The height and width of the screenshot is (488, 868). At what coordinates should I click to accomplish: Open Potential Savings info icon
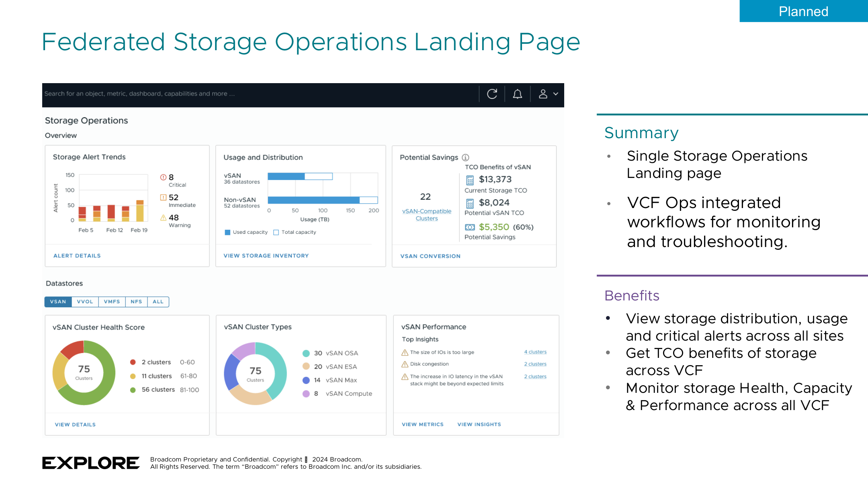coord(465,157)
